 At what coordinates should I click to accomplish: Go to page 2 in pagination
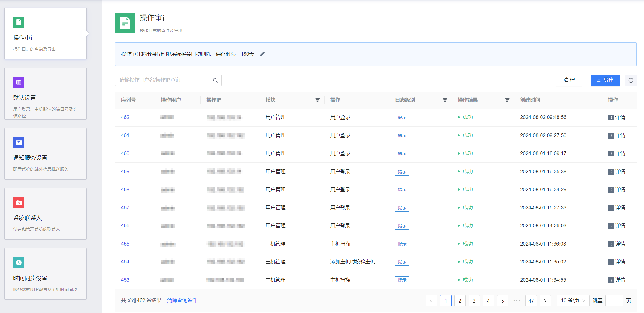pos(460,301)
